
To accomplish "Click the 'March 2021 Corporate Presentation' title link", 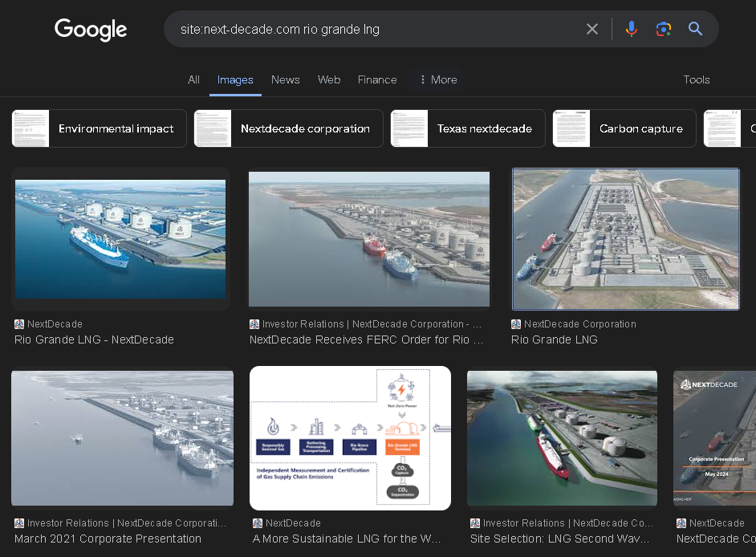I will [x=108, y=539].
